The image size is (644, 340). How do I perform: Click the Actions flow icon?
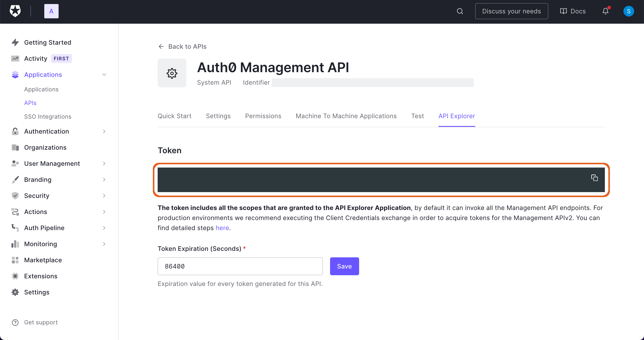point(15,212)
